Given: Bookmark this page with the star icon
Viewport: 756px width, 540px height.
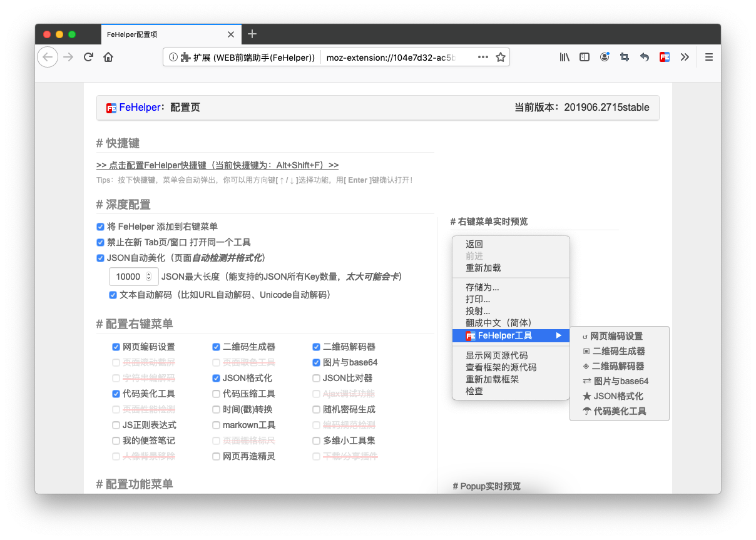Looking at the screenshot, I should point(501,57).
